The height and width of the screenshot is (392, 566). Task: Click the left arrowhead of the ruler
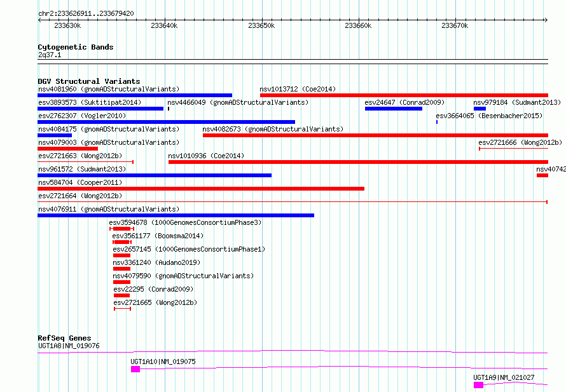[x=39, y=20]
